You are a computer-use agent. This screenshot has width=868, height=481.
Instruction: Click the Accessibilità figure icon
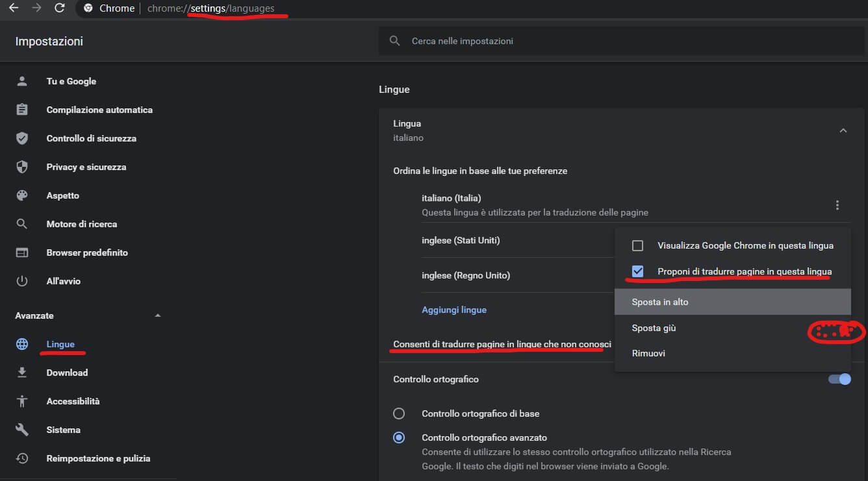(x=22, y=401)
